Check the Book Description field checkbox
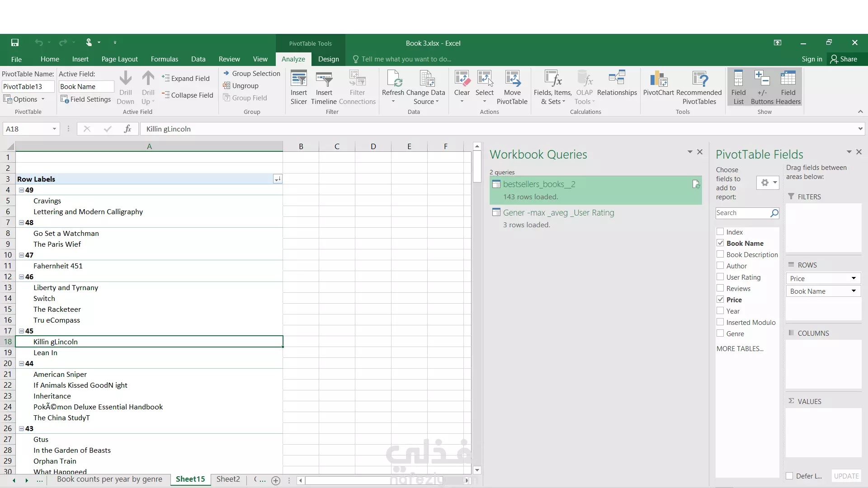The width and height of the screenshot is (868, 488). pos(720,254)
